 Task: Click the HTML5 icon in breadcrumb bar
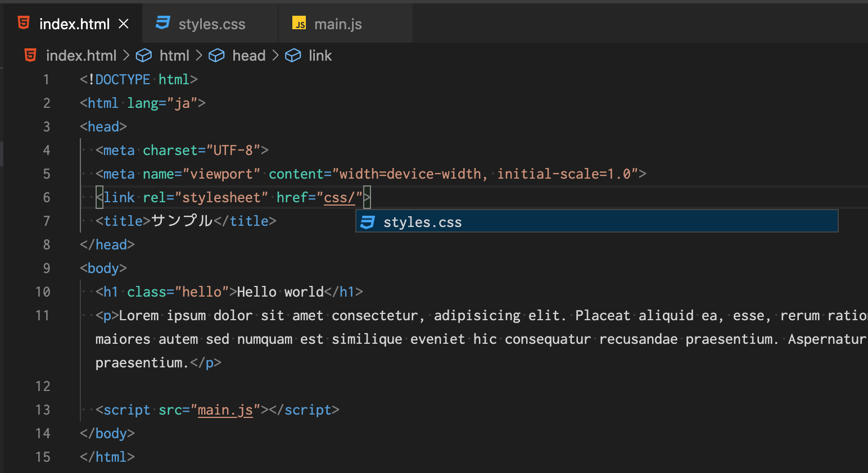click(30, 55)
